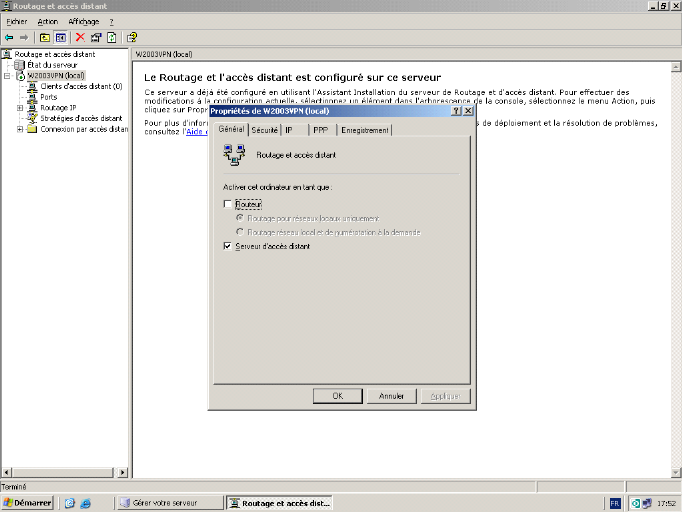Viewport: 682px width, 512px height.
Task: Enable the Routeur checkbox
Action: (x=227, y=204)
